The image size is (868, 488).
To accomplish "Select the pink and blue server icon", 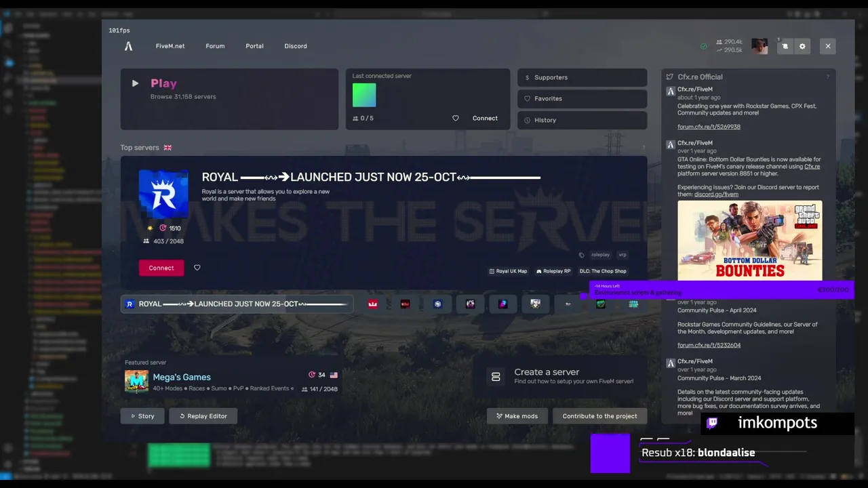I will pyautogui.click(x=502, y=304).
